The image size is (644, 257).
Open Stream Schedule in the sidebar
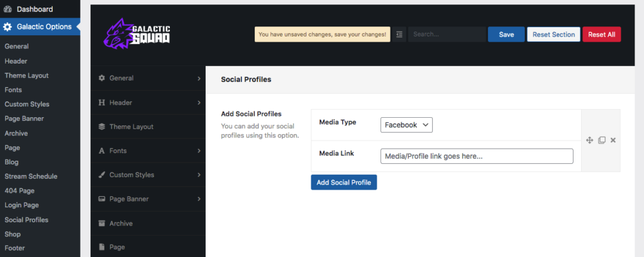pyautogui.click(x=31, y=176)
